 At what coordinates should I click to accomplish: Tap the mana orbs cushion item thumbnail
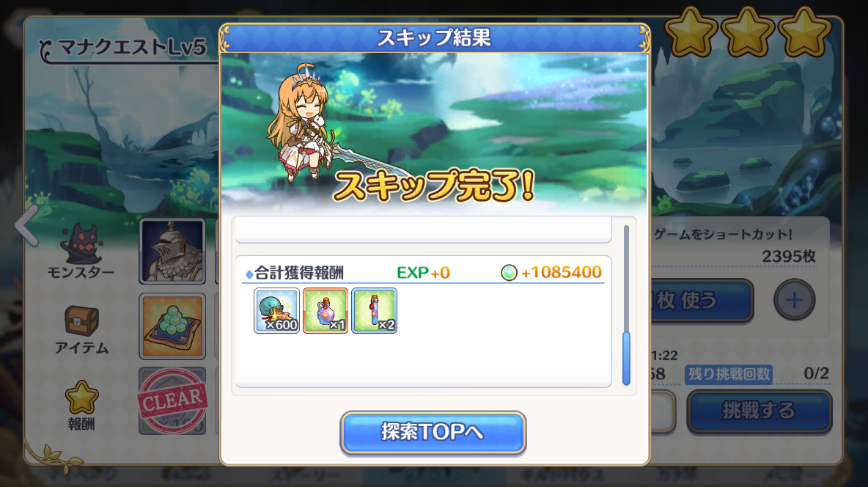(172, 326)
